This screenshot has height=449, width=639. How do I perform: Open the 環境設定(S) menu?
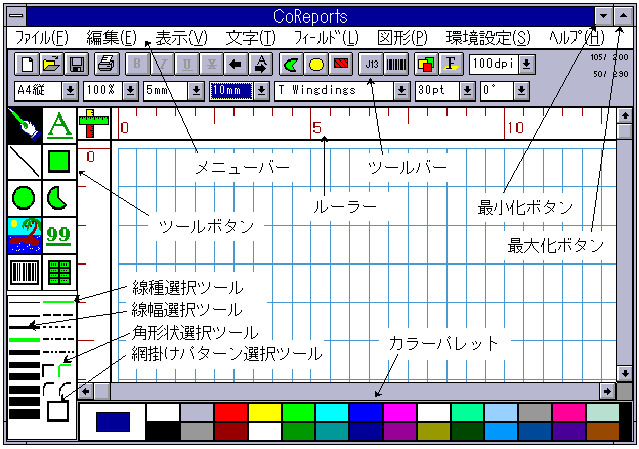click(x=488, y=38)
